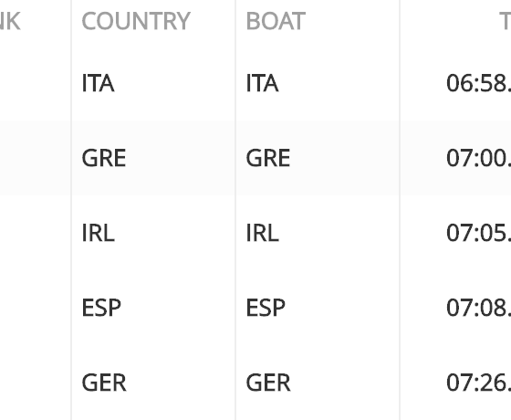Select GRE in the Boat column
The height and width of the screenshot is (420, 511).
(268, 158)
